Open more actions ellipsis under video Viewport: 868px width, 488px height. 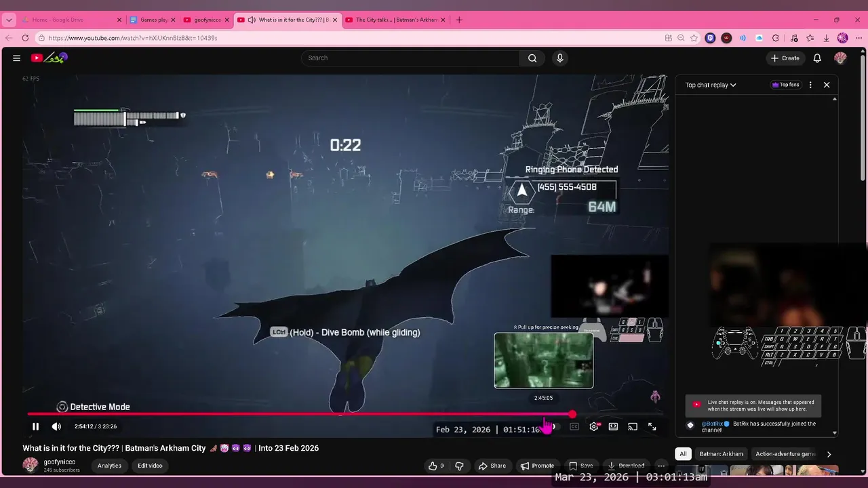point(661,466)
